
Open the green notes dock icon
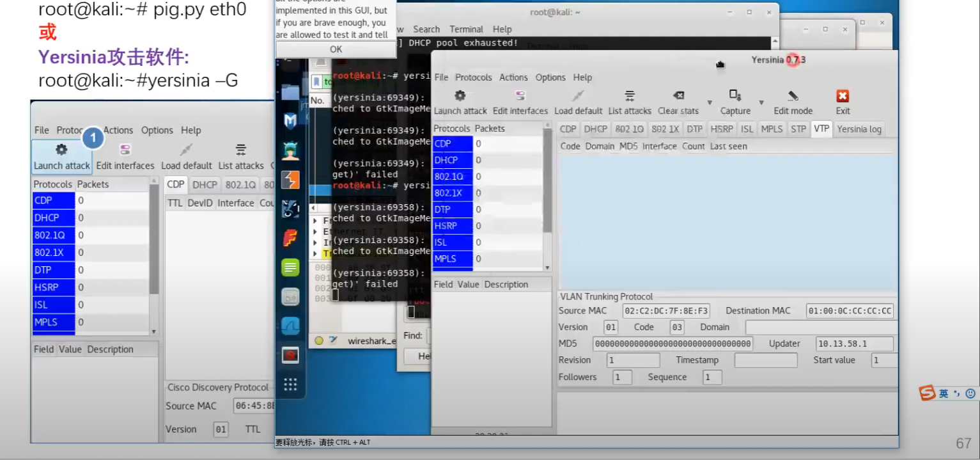(x=290, y=267)
